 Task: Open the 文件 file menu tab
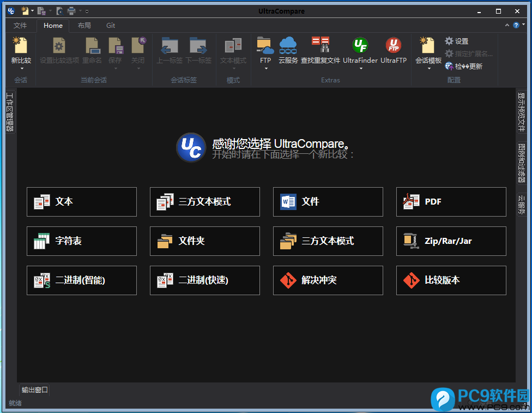pyautogui.click(x=20, y=26)
